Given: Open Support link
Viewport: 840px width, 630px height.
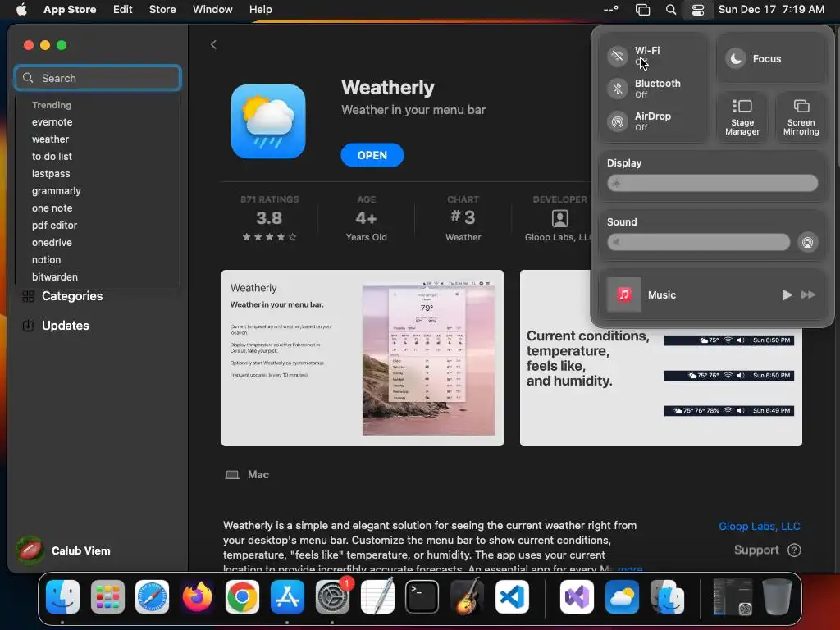Looking at the screenshot, I should 767,550.
